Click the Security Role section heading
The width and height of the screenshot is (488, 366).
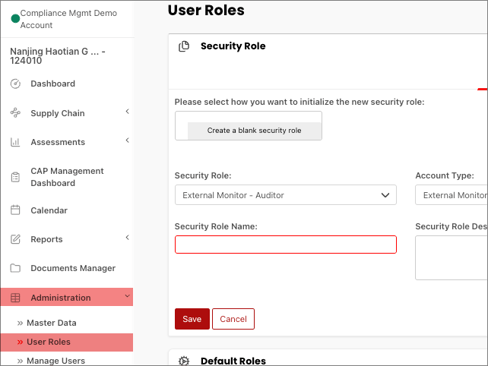pyautogui.click(x=233, y=46)
